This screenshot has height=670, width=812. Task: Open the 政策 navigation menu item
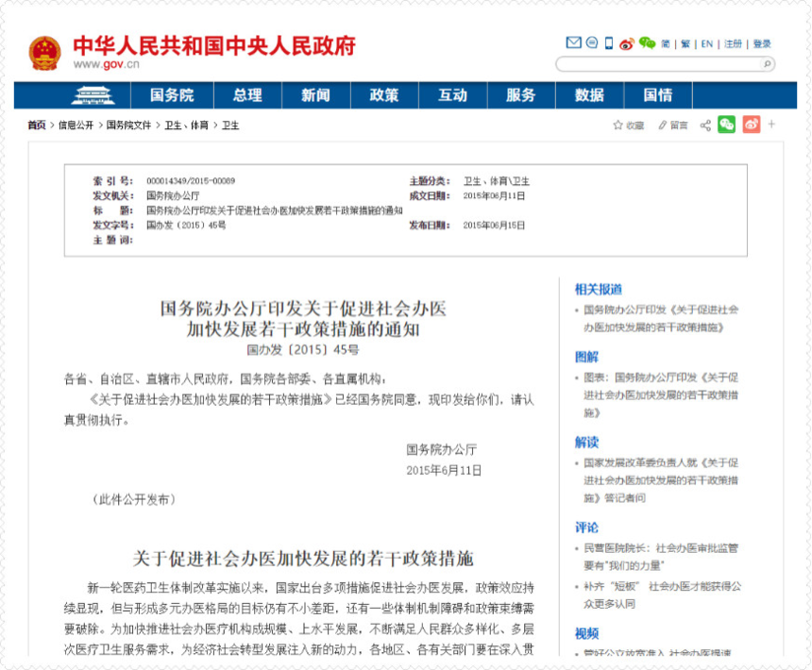point(384,95)
